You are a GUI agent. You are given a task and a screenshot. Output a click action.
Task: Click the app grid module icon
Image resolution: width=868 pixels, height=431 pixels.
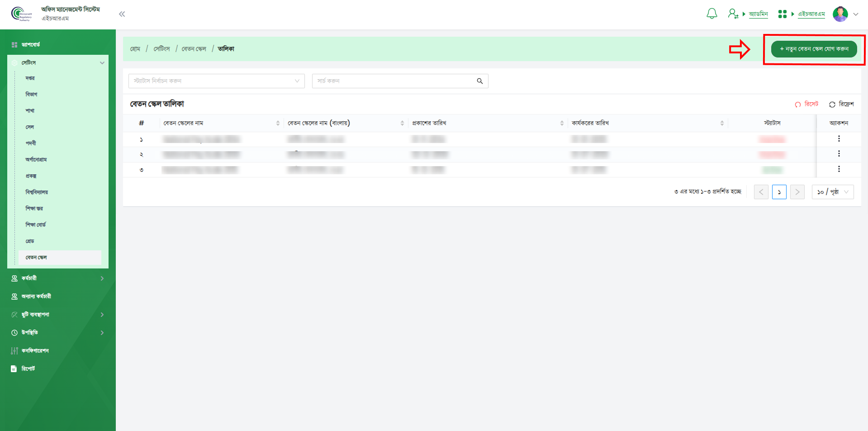coord(782,14)
